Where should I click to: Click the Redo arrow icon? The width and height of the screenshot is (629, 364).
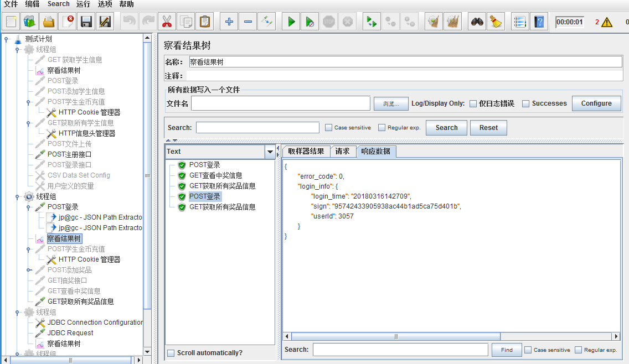coord(148,22)
